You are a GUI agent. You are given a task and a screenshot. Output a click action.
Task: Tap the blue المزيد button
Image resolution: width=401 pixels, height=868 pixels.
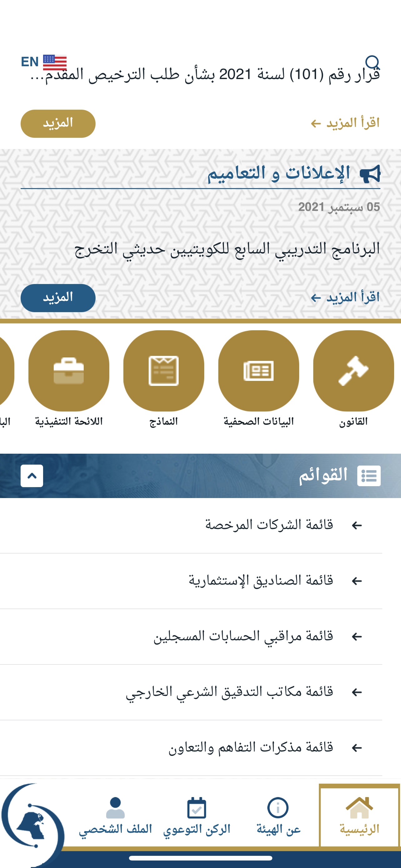tap(58, 298)
